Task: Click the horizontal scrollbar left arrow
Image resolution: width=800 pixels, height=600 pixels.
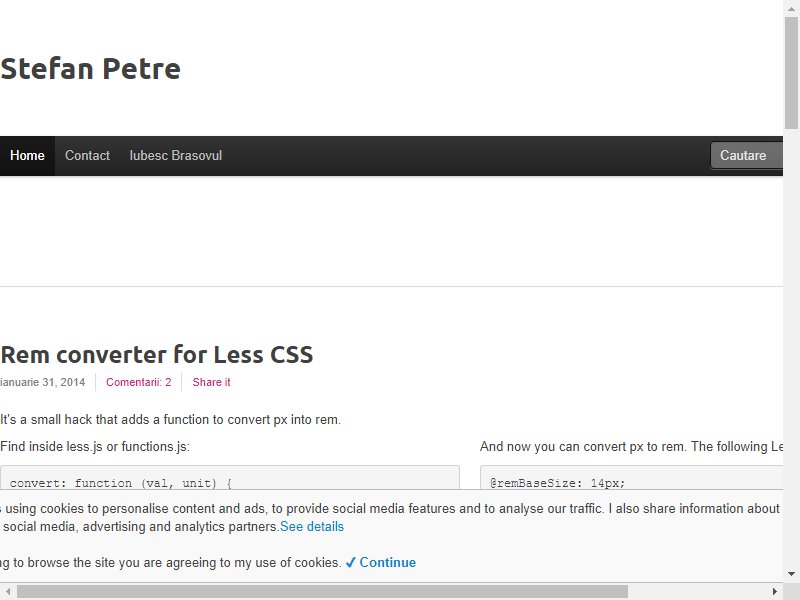Action: pyautogui.click(x=8, y=591)
